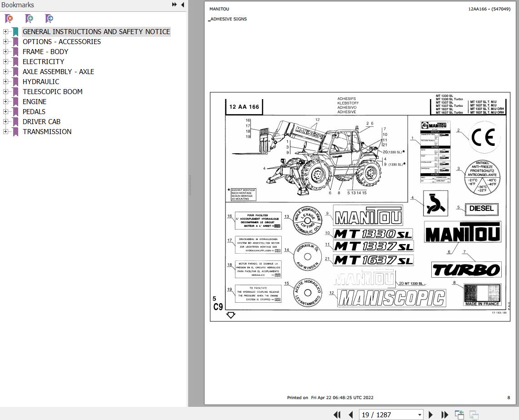The image size is (519, 420).
Task: Go to the previous page
Action: [x=351, y=415]
